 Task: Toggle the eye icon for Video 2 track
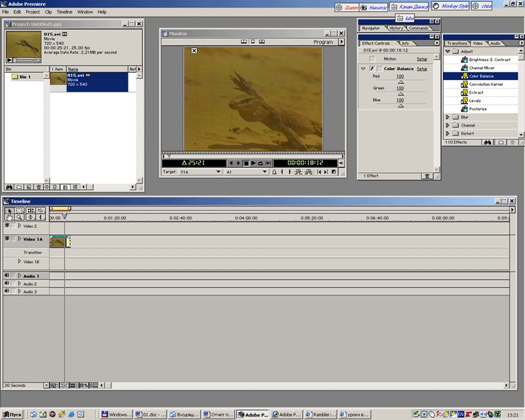(7, 226)
